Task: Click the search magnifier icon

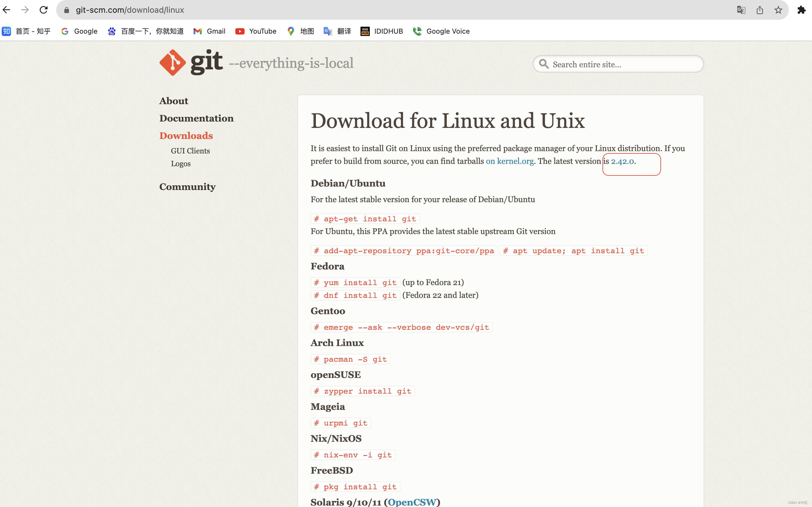Action: 544,64
